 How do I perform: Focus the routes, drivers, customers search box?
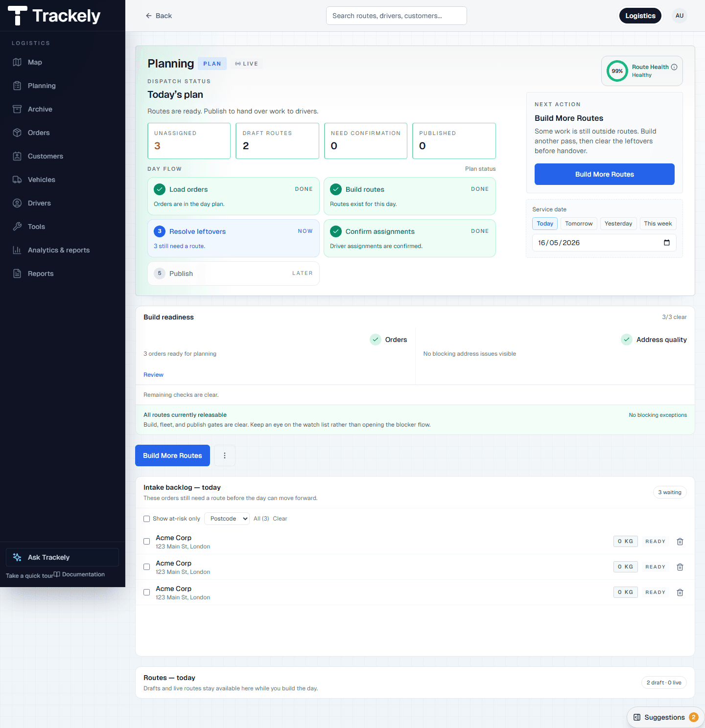(397, 16)
